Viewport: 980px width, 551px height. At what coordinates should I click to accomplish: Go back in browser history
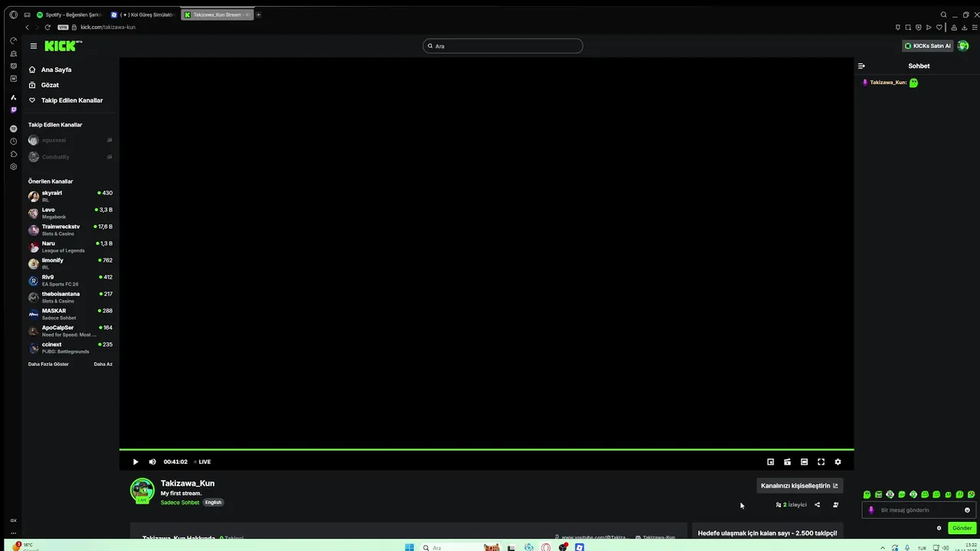pos(27,27)
